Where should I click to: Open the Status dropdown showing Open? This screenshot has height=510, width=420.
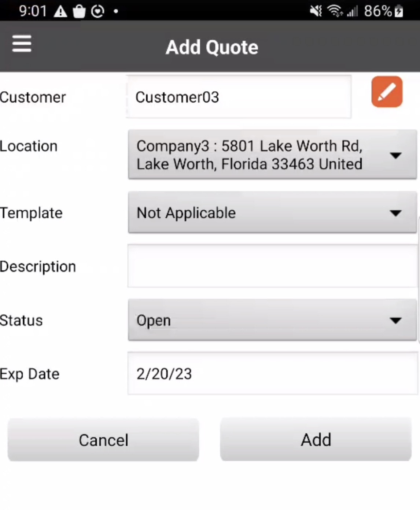pos(272,320)
